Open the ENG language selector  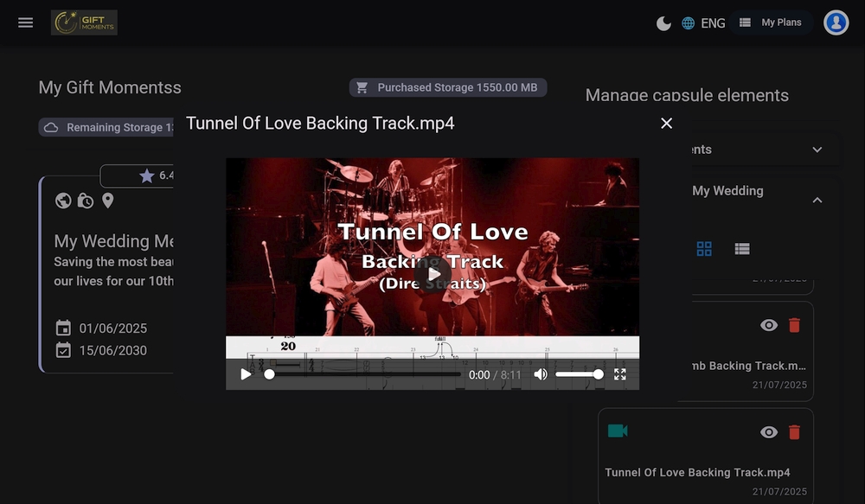[x=703, y=23]
